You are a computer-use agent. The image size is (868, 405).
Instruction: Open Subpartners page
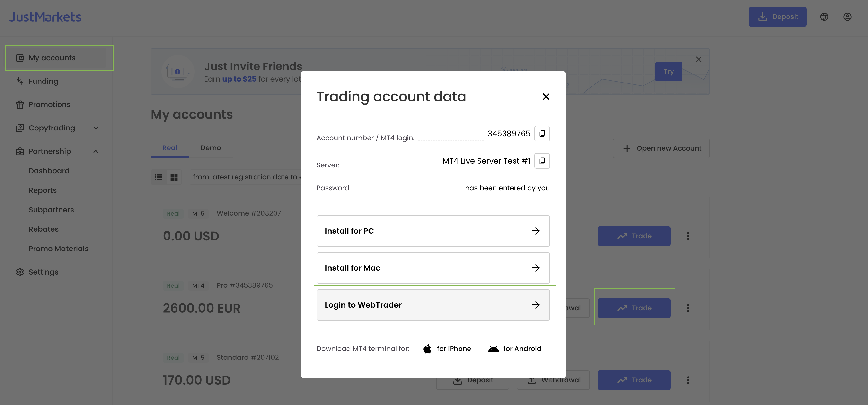click(51, 210)
